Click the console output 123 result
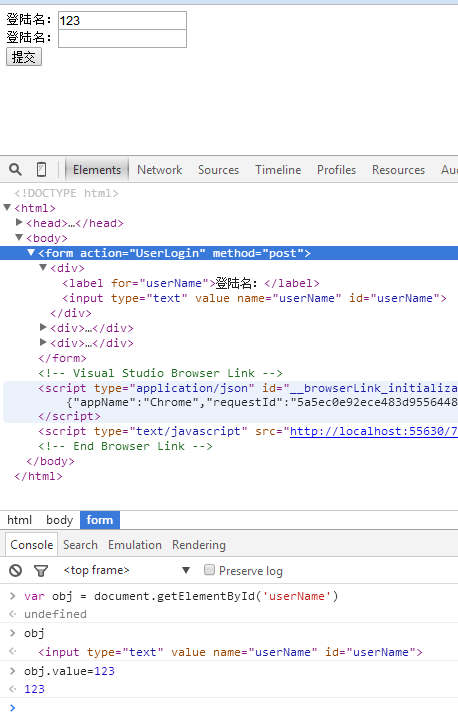This screenshot has height=719, width=458. tap(34, 689)
